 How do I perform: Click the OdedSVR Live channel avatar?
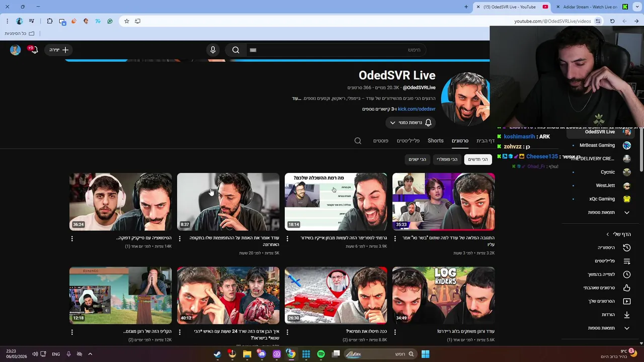[x=465, y=99]
